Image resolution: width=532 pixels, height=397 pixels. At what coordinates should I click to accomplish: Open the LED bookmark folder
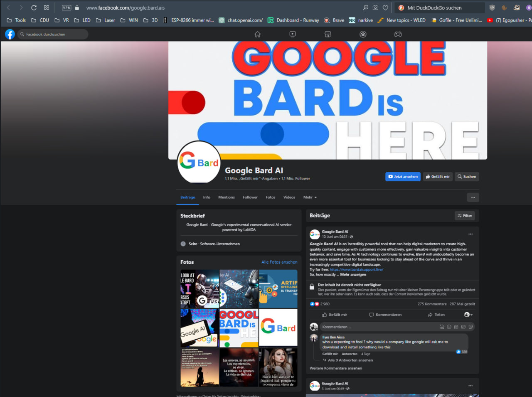(82, 20)
